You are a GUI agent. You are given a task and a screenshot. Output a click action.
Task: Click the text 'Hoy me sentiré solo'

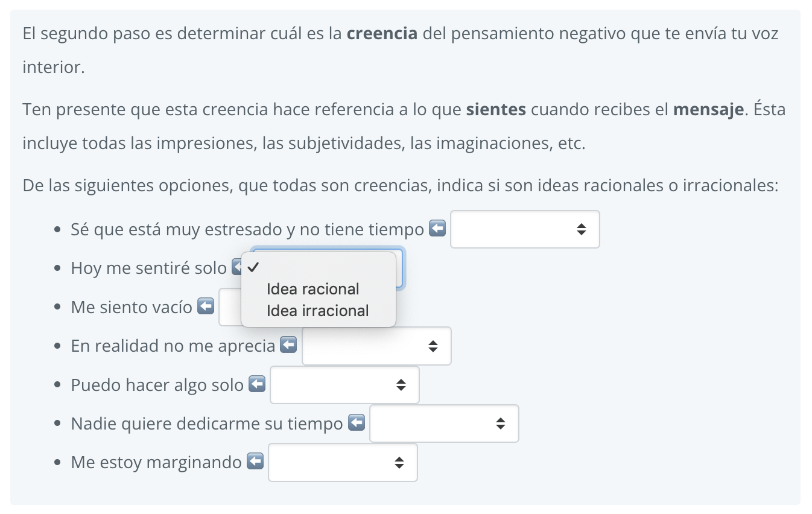148,268
